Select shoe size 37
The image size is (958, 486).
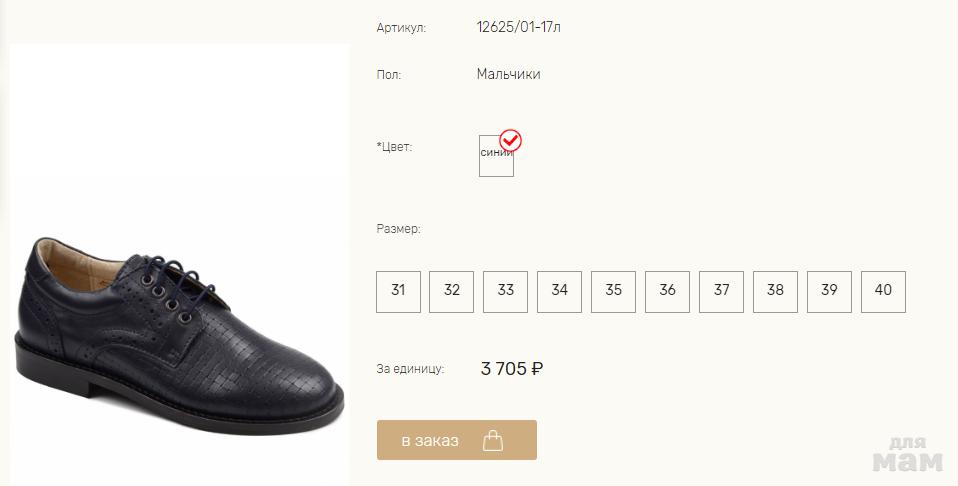pos(722,291)
